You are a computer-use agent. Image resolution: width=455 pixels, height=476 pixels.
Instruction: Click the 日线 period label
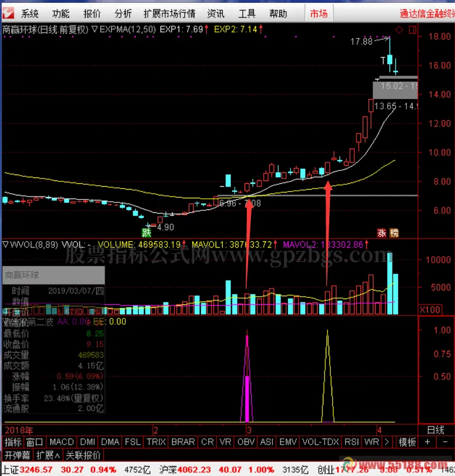[435, 430]
